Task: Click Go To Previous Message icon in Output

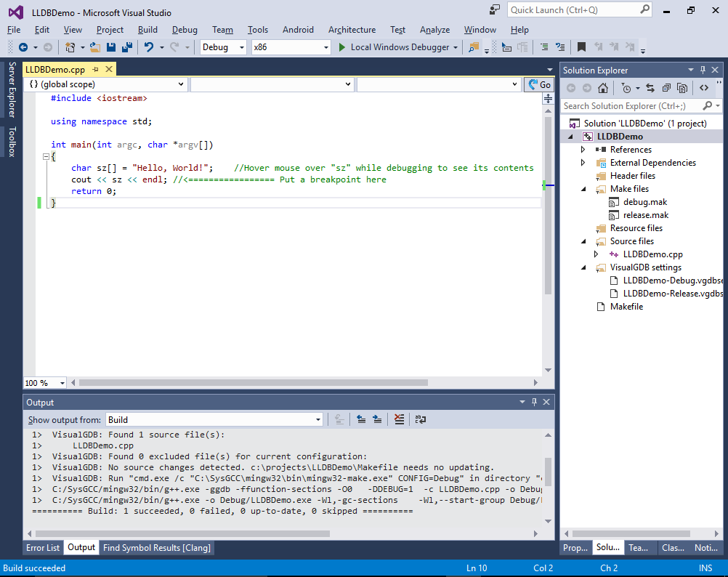Action: (361, 419)
